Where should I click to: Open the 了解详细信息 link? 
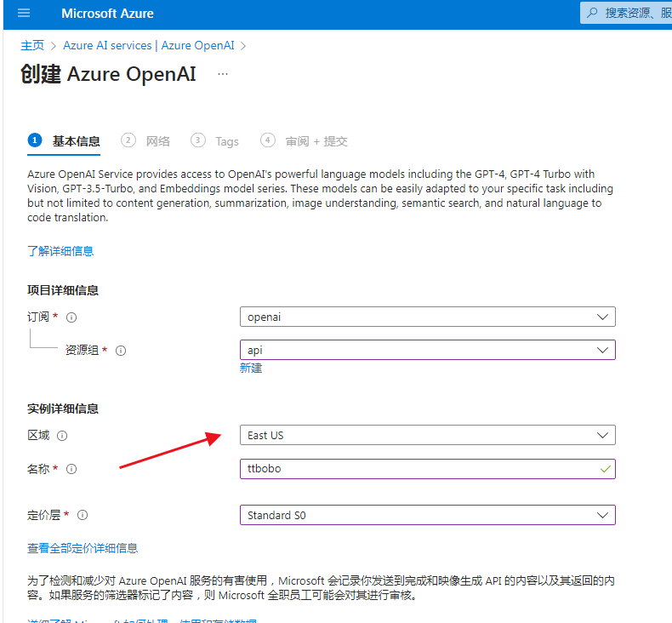60,251
